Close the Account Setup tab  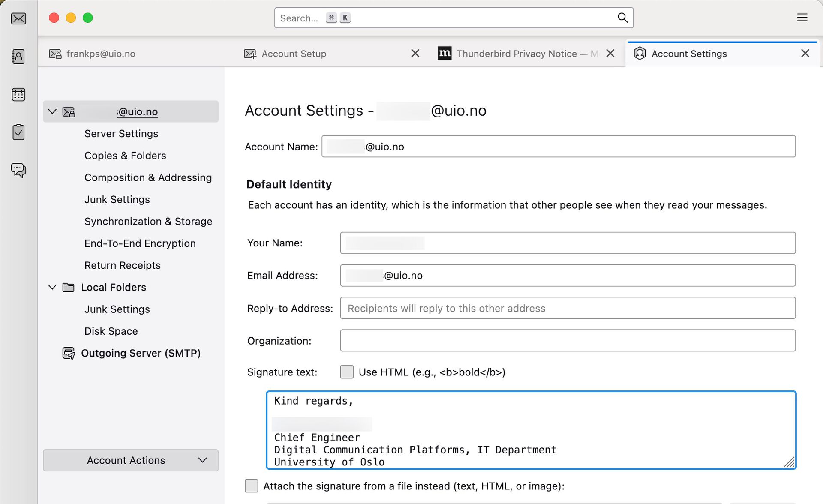tap(415, 54)
